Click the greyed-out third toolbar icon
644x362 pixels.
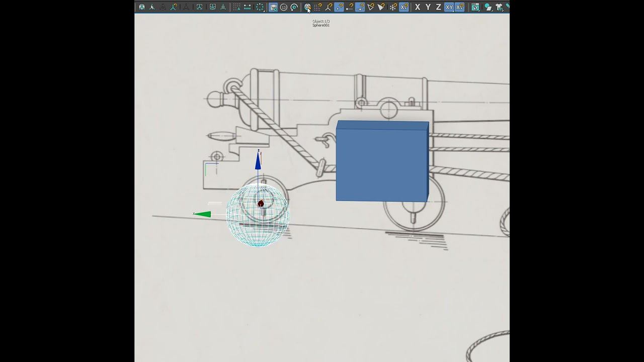(x=163, y=7)
